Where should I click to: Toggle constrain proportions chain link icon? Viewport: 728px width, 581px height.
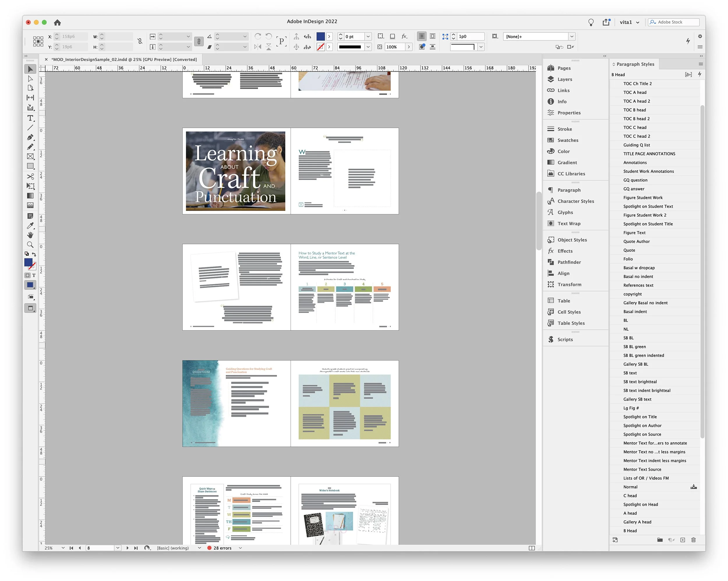(140, 41)
